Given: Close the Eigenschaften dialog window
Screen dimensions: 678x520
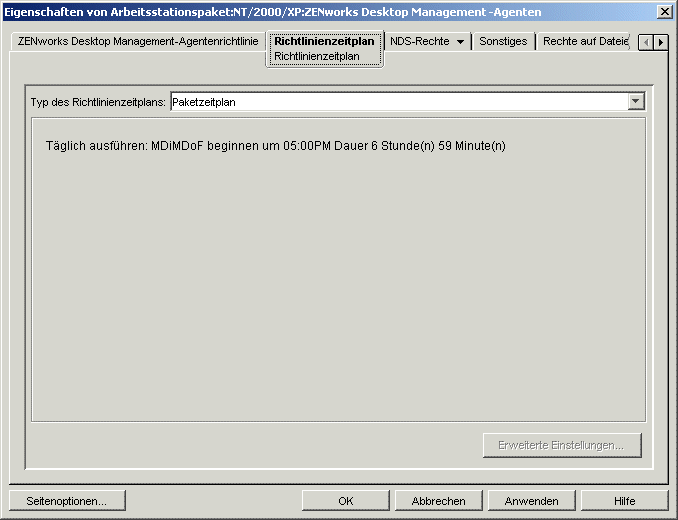Looking at the screenshot, I should [665, 12].
